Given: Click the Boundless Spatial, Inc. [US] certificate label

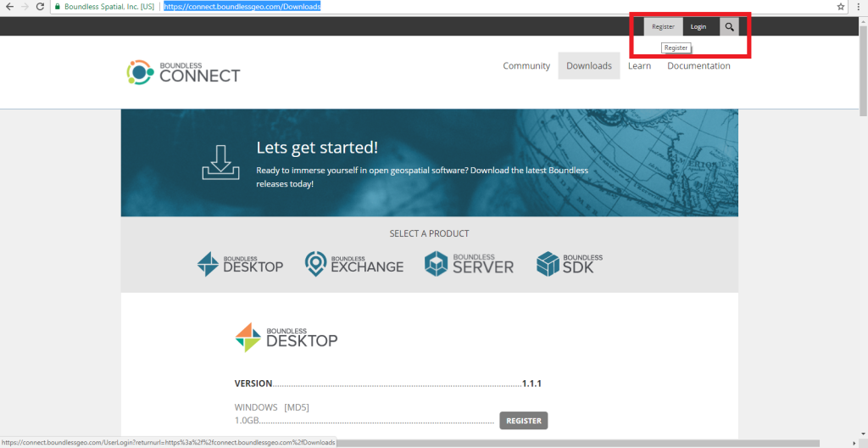Looking at the screenshot, I should [109, 7].
